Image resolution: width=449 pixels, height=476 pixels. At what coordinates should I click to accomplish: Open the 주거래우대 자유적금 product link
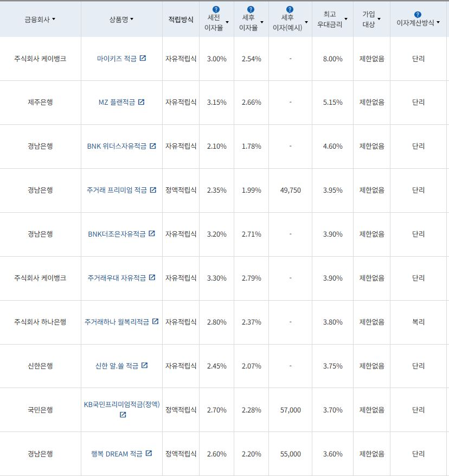tap(117, 278)
